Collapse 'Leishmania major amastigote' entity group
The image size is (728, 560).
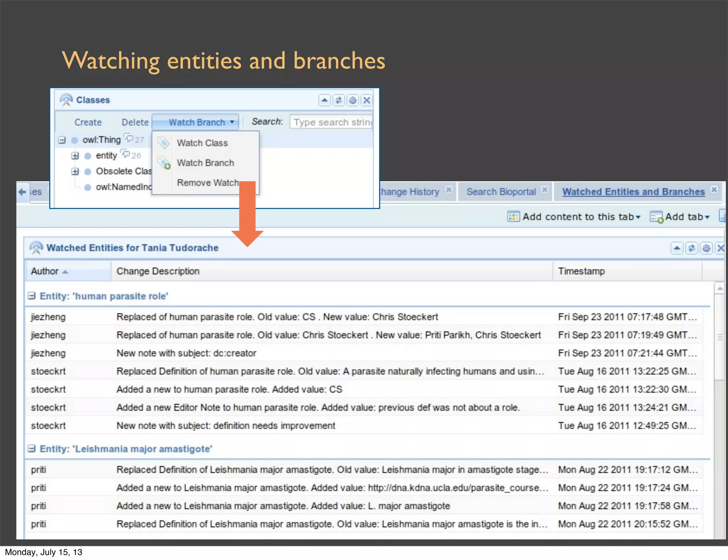(32, 448)
